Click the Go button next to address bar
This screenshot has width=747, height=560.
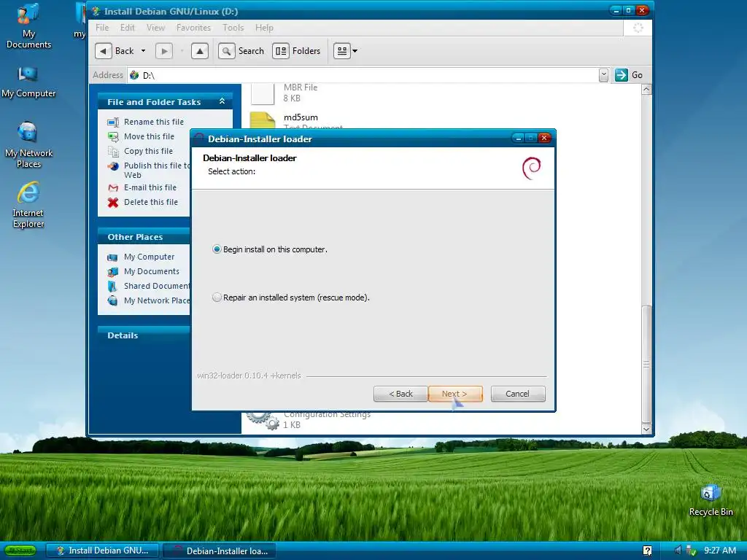pyautogui.click(x=629, y=75)
